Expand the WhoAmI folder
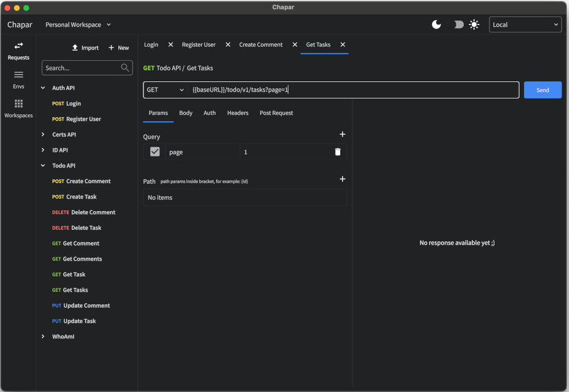This screenshot has height=392, width=569. pos(43,336)
